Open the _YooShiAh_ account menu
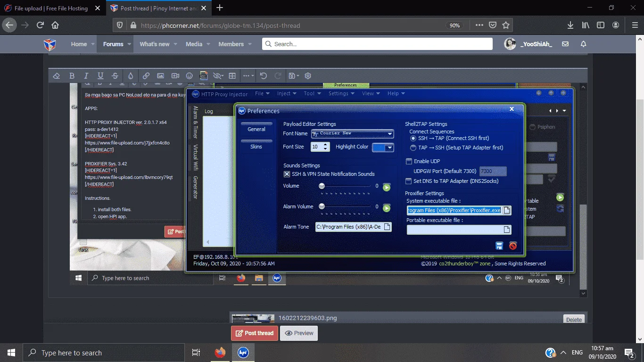The image size is (644, 362). [528, 44]
